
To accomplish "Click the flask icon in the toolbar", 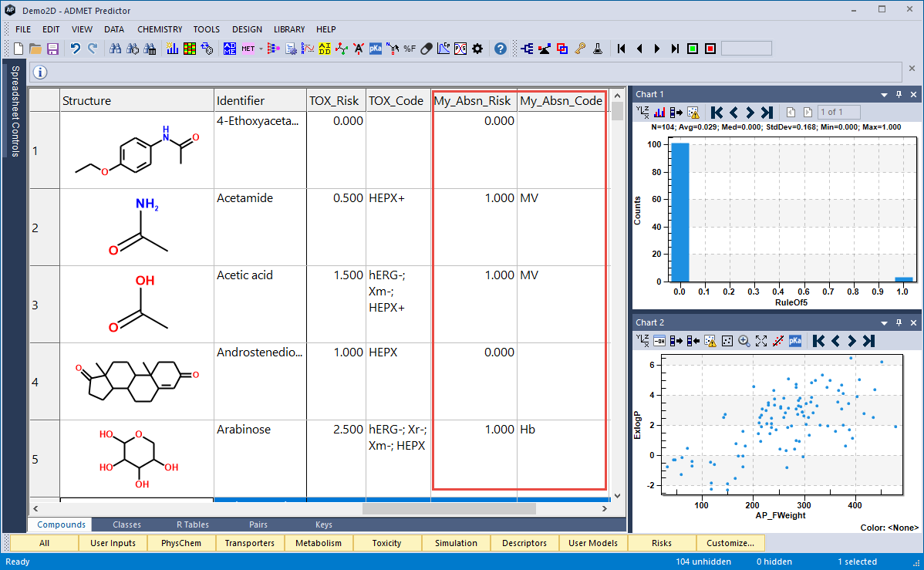I will tap(598, 49).
